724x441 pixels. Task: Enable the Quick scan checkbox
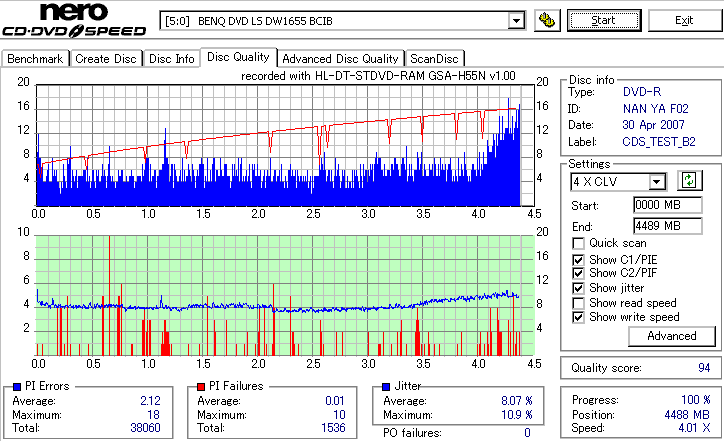click(x=578, y=243)
